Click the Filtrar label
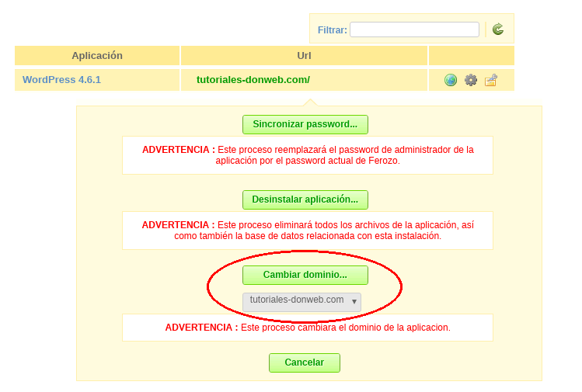The width and height of the screenshot is (582, 392). click(x=333, y=30)
